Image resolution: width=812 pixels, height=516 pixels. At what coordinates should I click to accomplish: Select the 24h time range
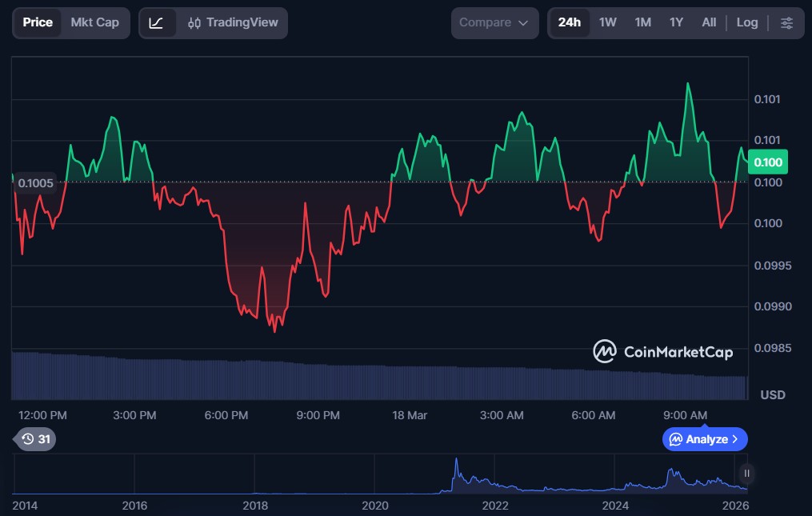pyautogui.click(x=570, y=23)
